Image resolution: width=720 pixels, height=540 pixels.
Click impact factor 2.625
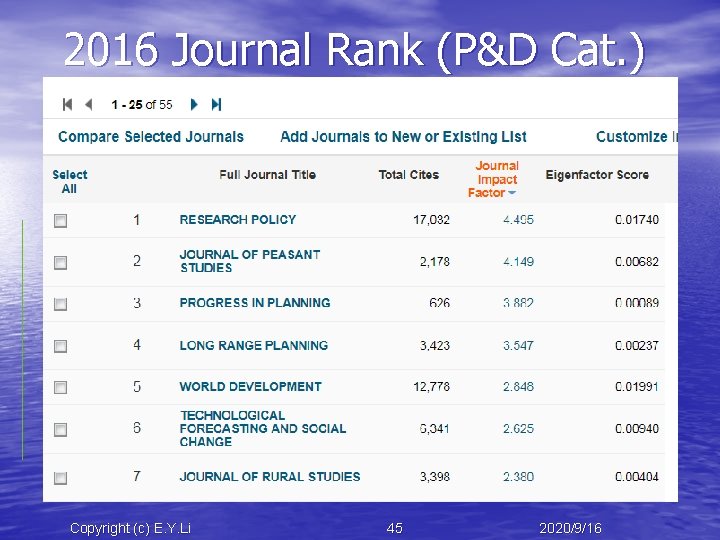pos(518,429)
